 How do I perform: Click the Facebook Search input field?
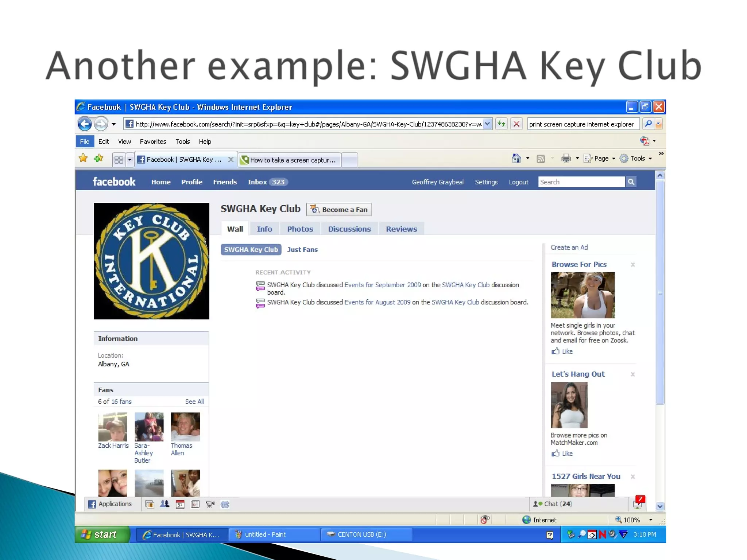click(581, 182)
